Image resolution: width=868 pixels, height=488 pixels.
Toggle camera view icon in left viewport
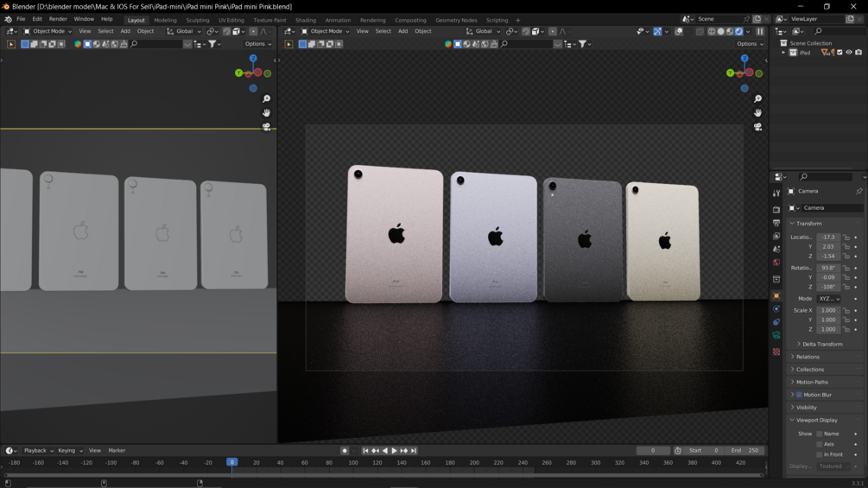pyautogui.click(x=266, y=127)
